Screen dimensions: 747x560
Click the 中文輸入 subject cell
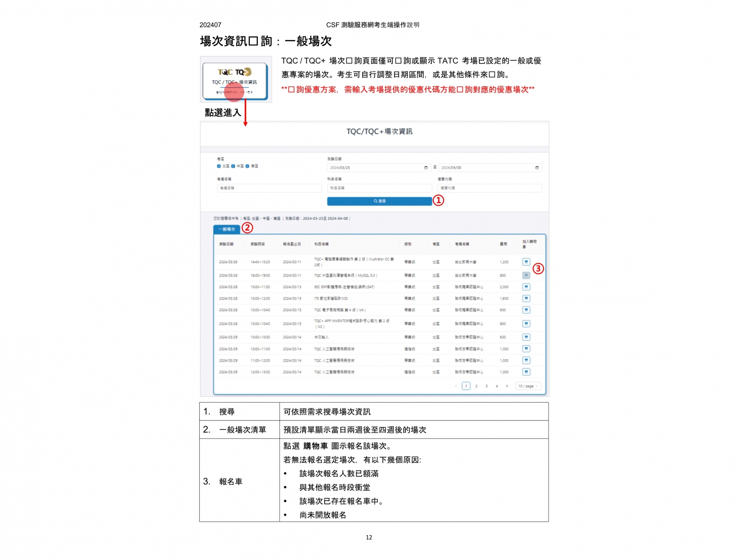321,337
